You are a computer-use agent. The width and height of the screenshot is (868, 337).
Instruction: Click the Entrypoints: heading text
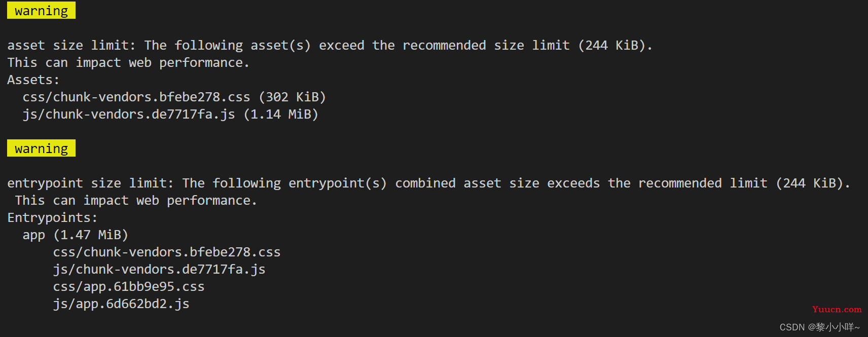(x=52, y=217)
